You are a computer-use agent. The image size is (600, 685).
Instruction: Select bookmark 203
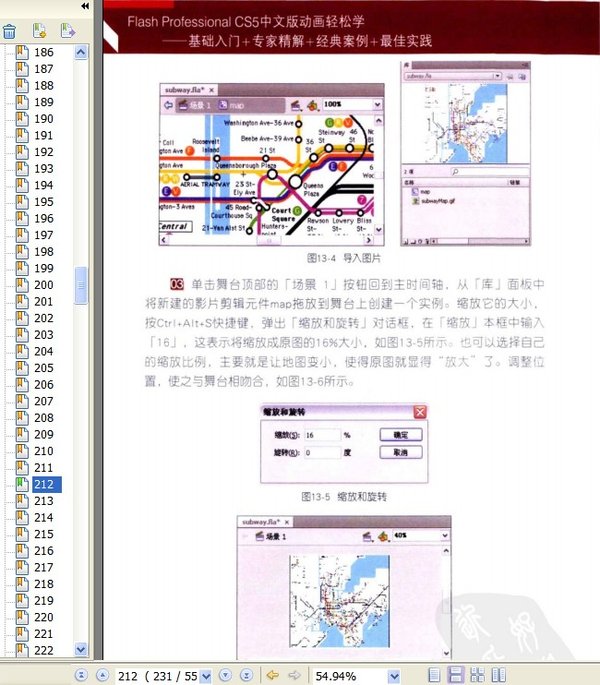[x=44, y=334]
